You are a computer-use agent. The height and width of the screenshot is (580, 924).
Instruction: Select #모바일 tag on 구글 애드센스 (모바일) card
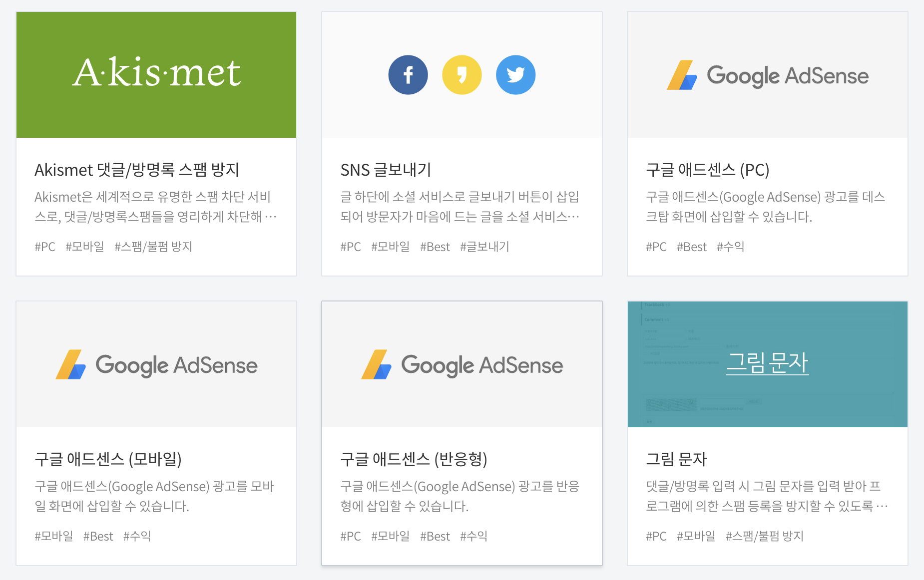click(x=54, y=536)
